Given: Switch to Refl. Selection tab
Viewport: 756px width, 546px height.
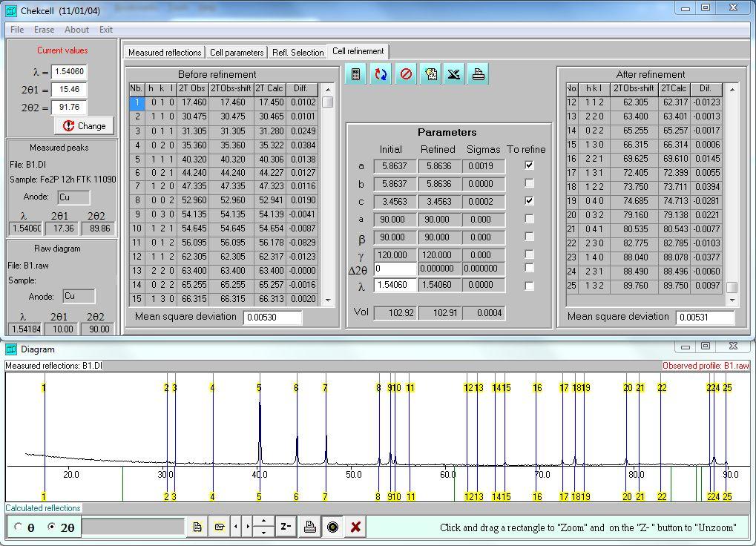Looking at the screenshot, I should coord(298,52).
